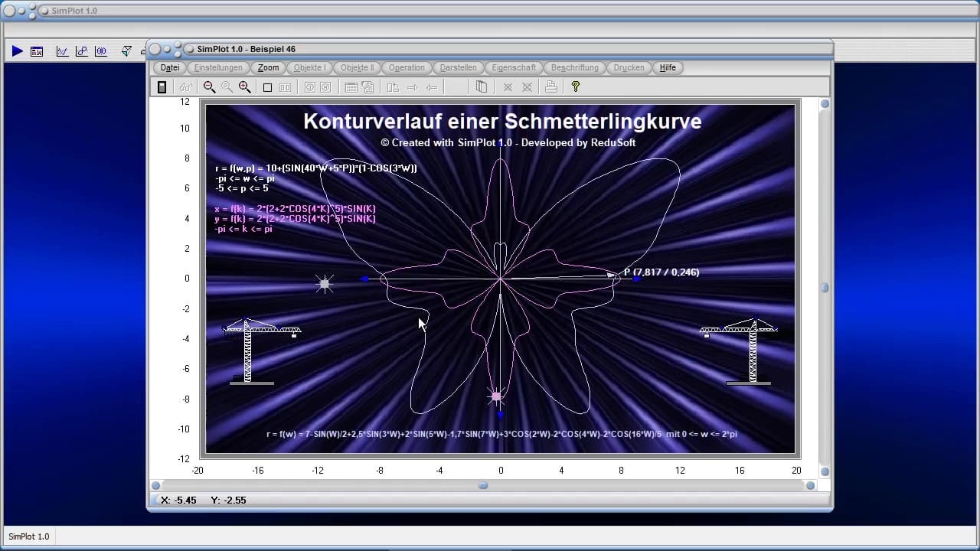Click the 'X: -5.45' status bar value

point(178,500)
